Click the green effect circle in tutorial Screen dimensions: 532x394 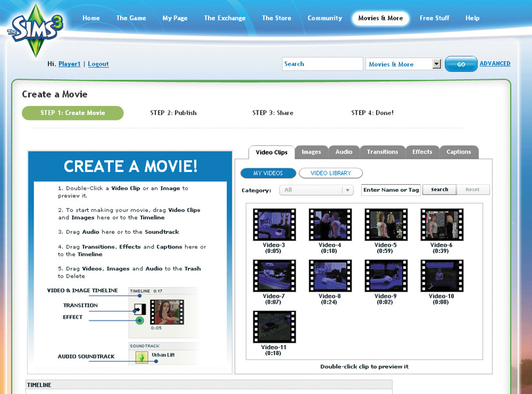click(x=139, y=320)
